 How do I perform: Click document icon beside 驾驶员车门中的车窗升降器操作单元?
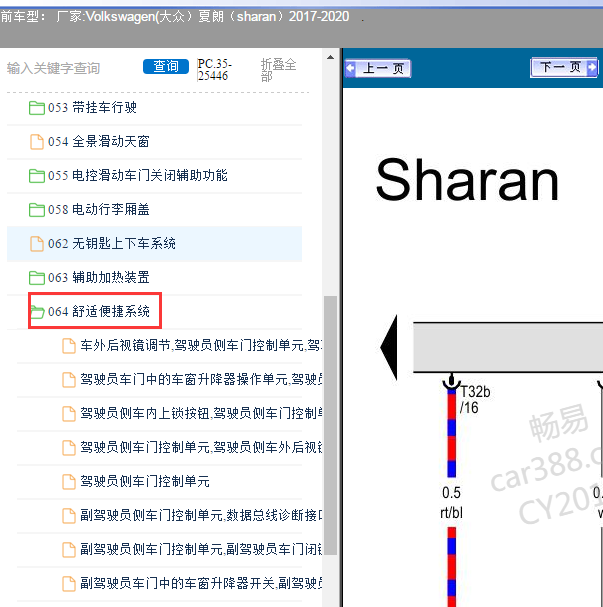69,380
